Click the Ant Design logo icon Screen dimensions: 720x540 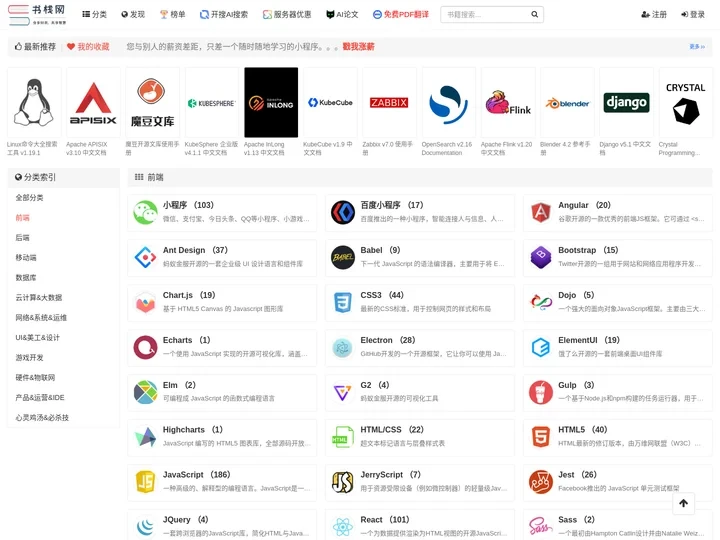(146, 258)
